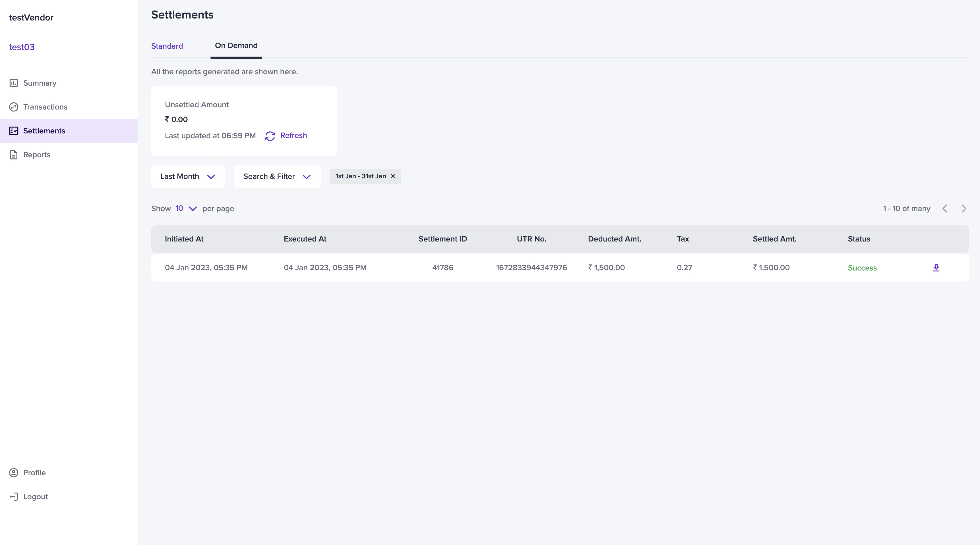Click the Settlements sidebar icon

click(x=14, y=131)
